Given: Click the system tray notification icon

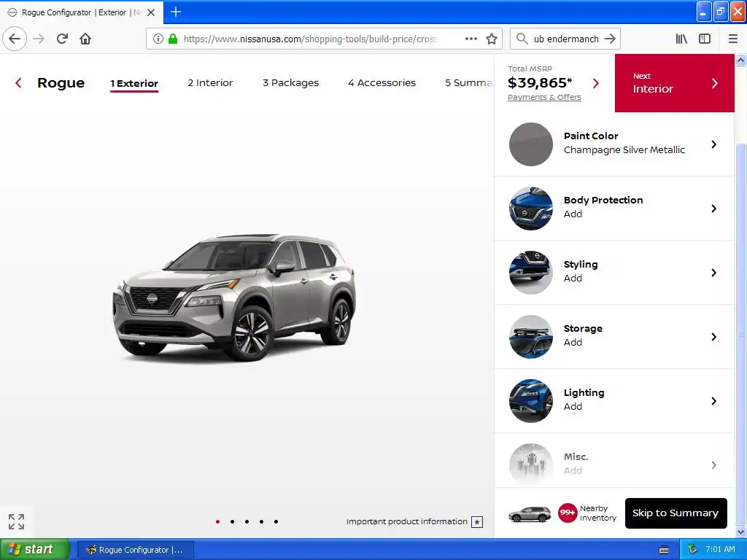Looking at the screenshot, I should pos(693,550).
